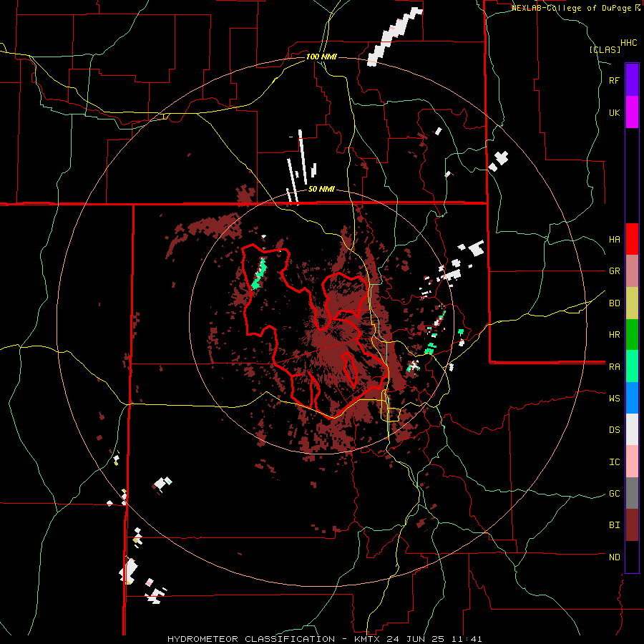Click the UK magenta legend swatch
This screenshot has width=644, height=644.
632,112
